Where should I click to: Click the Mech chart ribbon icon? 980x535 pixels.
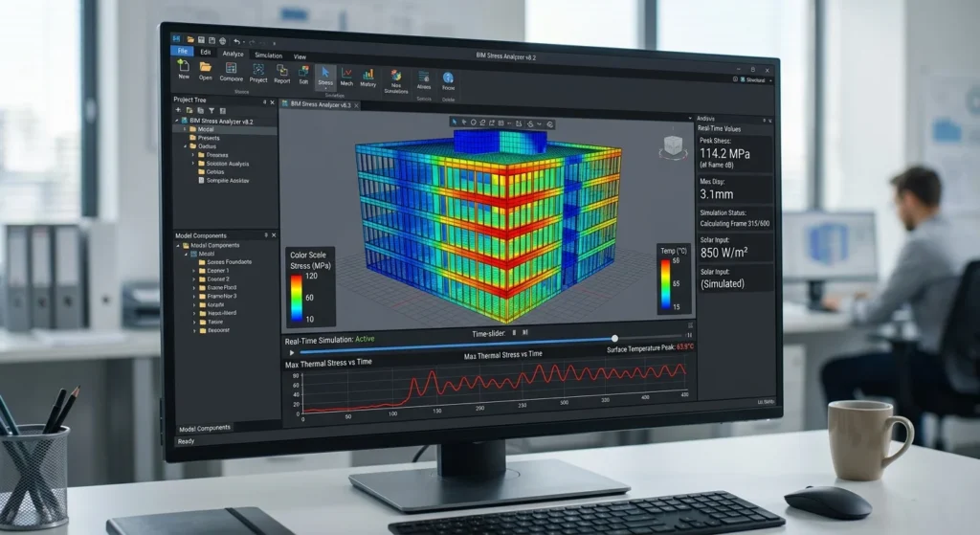tap(346, 73)
